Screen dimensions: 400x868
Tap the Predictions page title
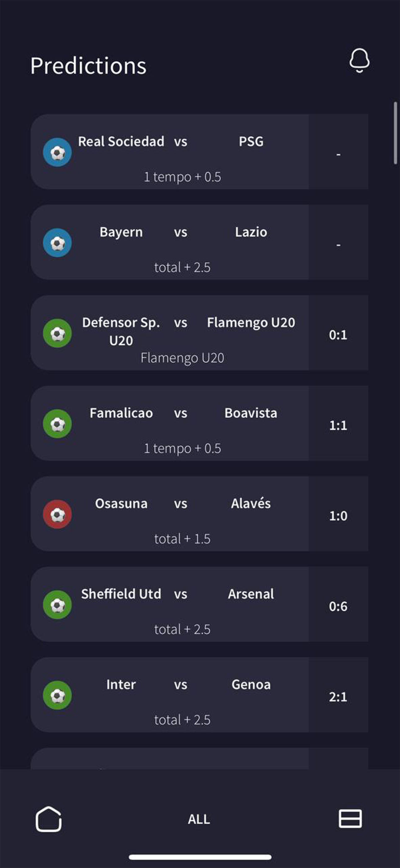pos(89,66)
